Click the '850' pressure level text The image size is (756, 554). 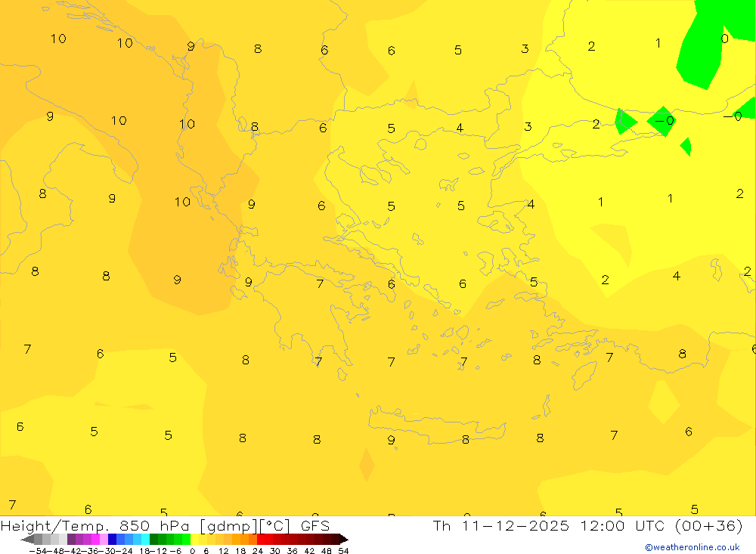point(135,525)
